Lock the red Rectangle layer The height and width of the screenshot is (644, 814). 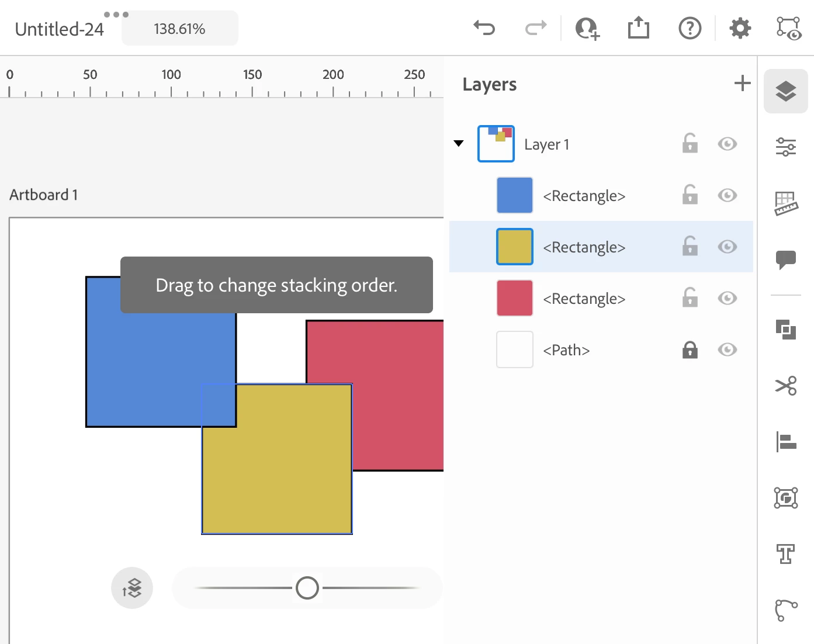[x=690, y=297]
